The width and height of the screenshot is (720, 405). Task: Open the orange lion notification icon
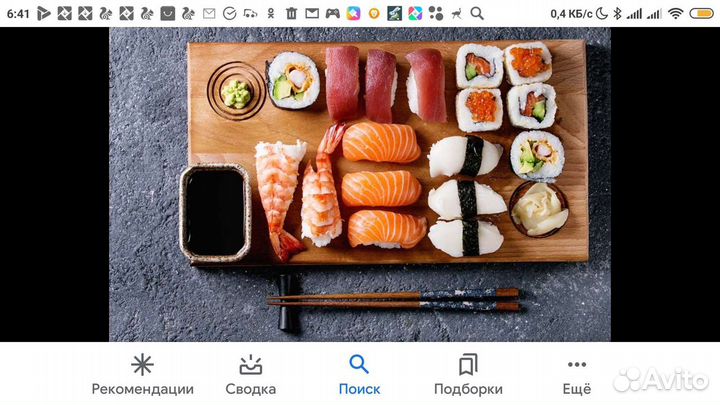(x=374, y=14)
